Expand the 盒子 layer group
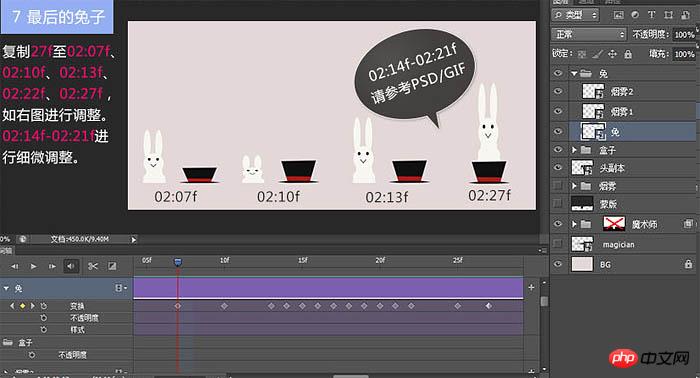The width and height of the screenshot is (700, 378). pos(575,150)
